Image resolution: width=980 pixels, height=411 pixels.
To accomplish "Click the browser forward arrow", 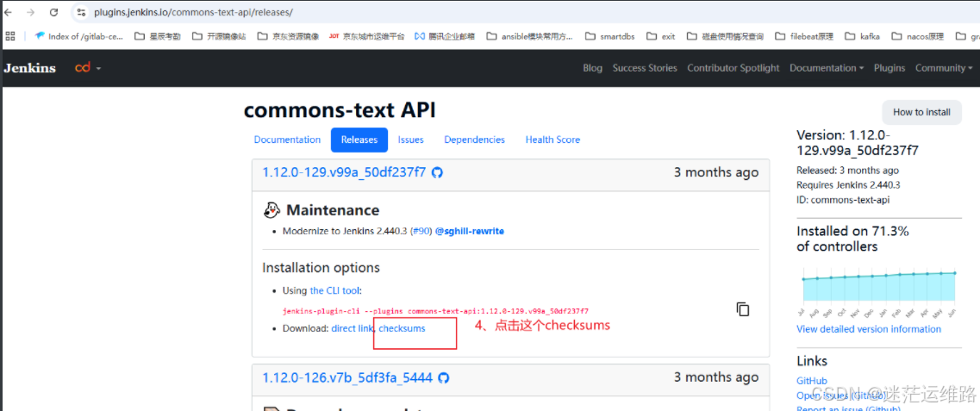I will (31, 12).
